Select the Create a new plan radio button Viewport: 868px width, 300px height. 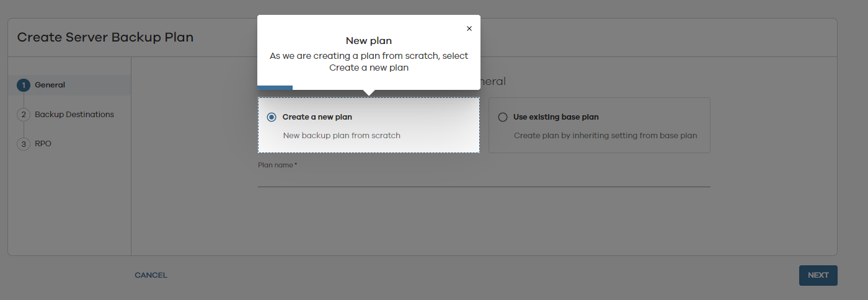tap(272, 117)
